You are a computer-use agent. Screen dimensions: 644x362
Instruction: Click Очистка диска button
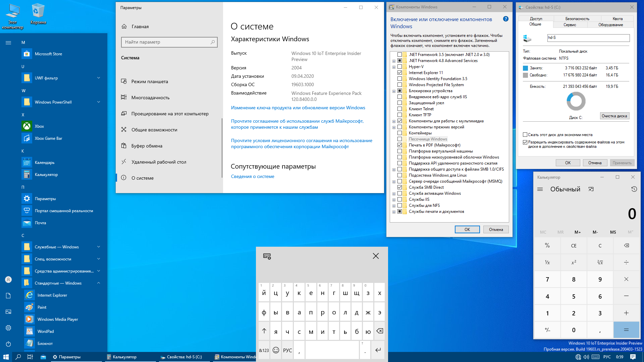(x=614, y=116)
